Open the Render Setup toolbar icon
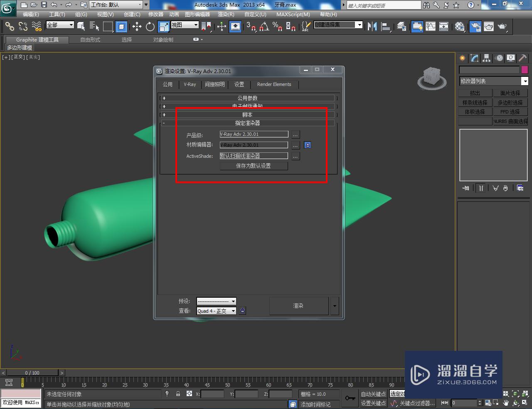This screenshot has width=532, height=409. [475, 27]
